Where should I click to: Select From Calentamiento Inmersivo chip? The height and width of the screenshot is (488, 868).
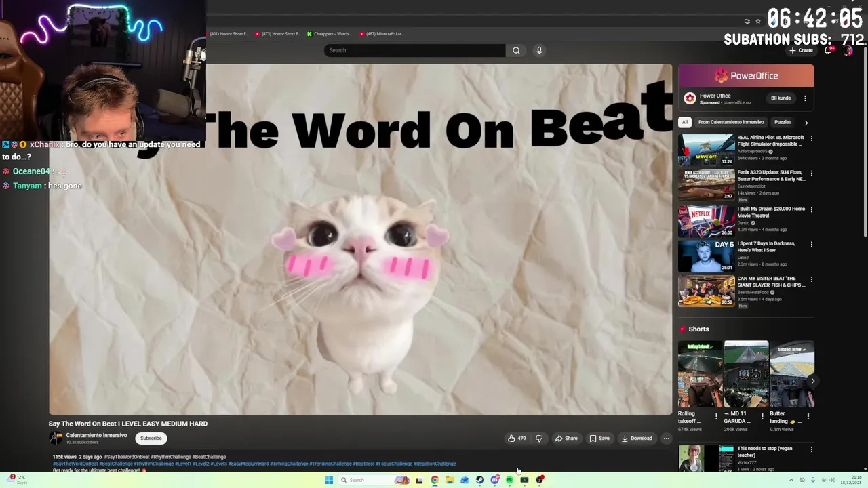731,123
